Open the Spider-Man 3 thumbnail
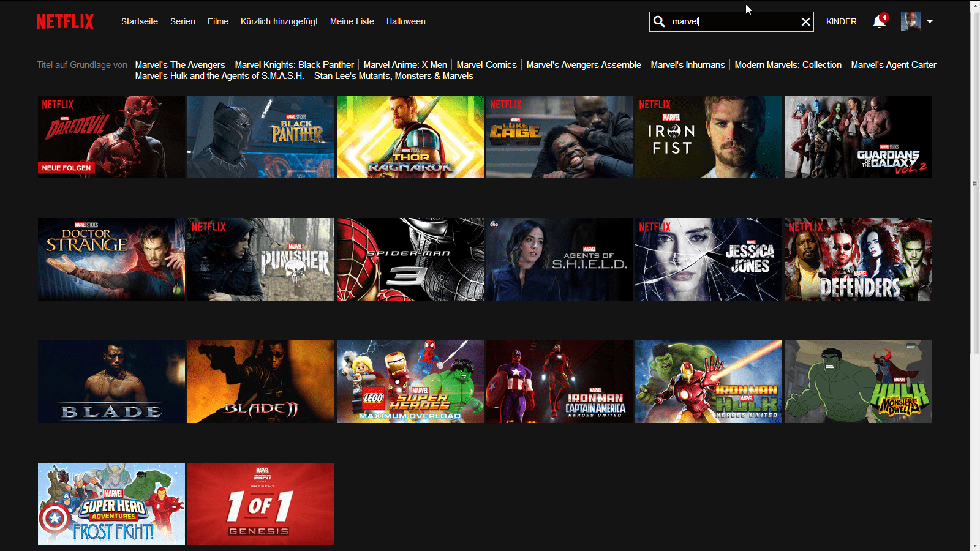Viewport: 980px width, 551px height. click(410, 259)
